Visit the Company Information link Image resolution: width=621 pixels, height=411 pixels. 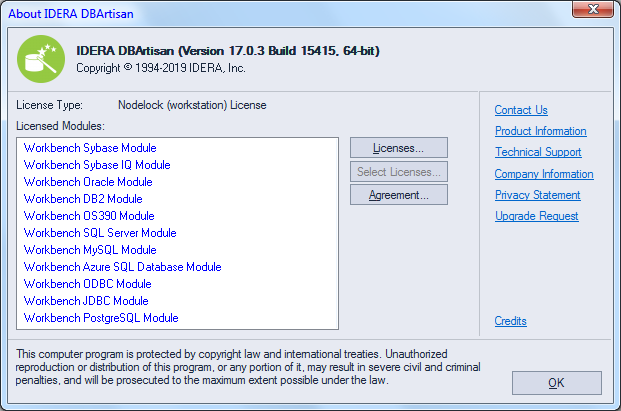(544, 174)
